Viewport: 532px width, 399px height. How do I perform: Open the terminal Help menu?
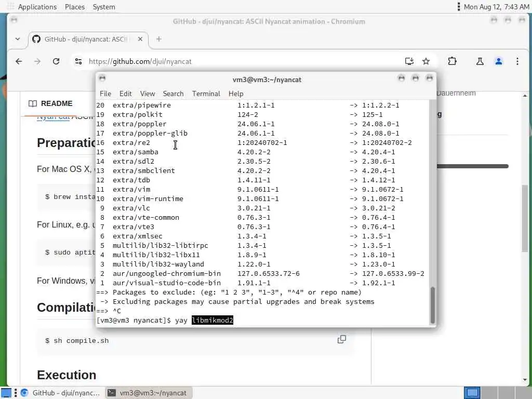click(236, 94)
